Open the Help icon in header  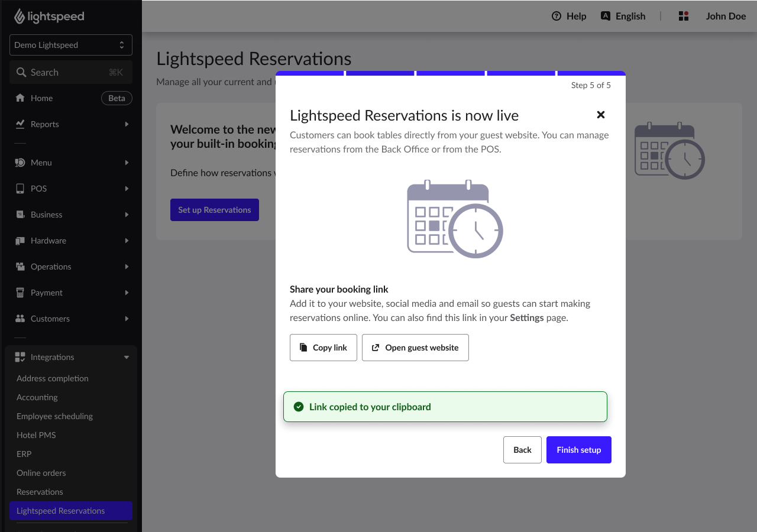coord(556,16)
